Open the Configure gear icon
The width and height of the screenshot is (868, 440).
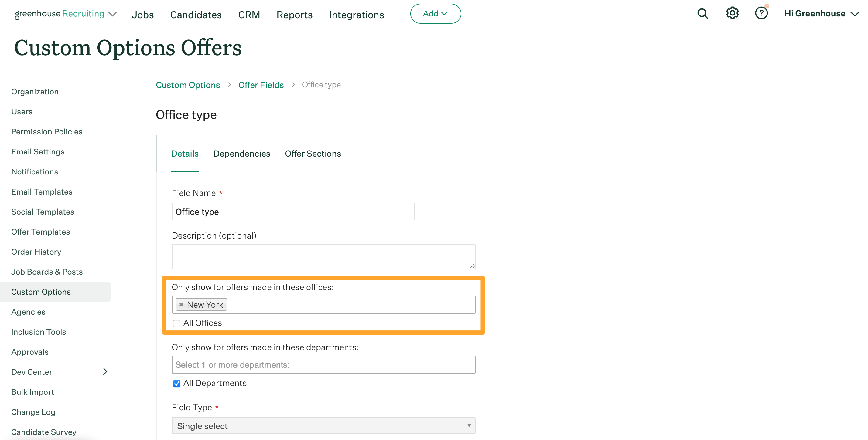pyautogui.click(x=732, y=13)
